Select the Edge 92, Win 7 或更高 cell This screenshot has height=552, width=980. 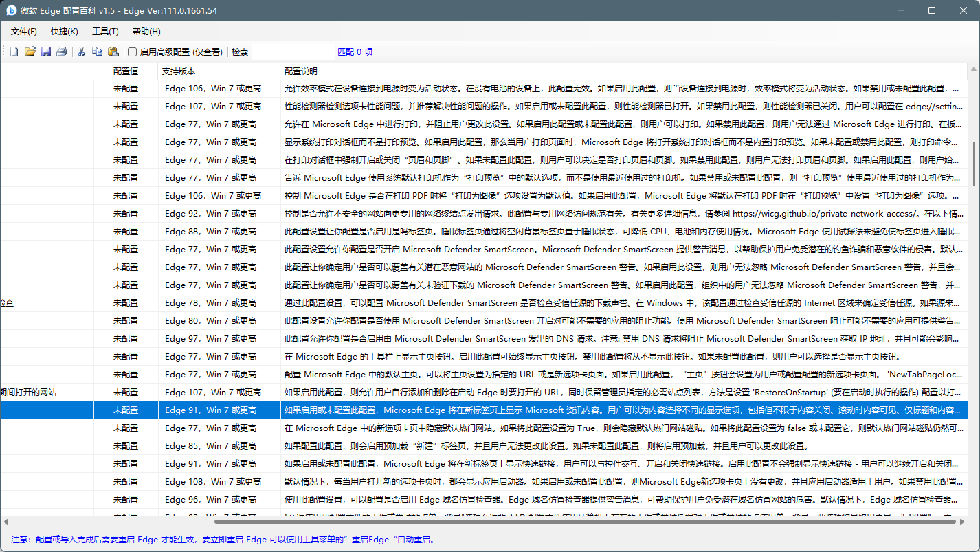[219, 213]
